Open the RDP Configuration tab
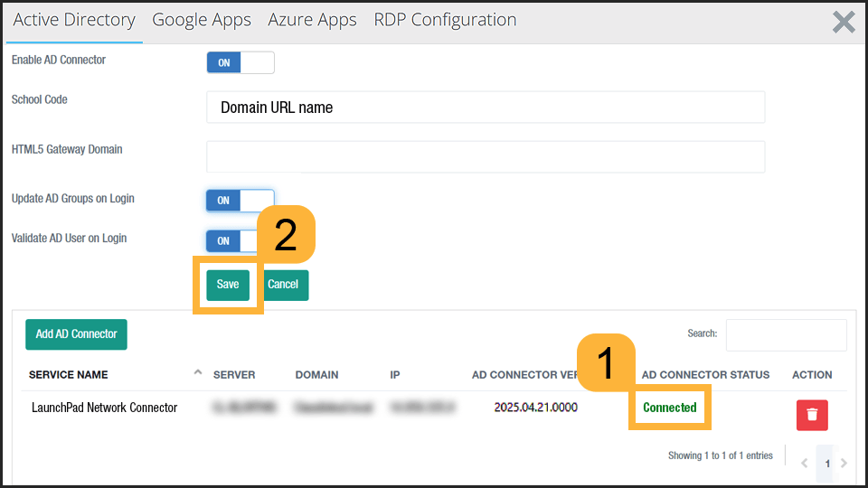868x488 pixels. tap(445, 20)
